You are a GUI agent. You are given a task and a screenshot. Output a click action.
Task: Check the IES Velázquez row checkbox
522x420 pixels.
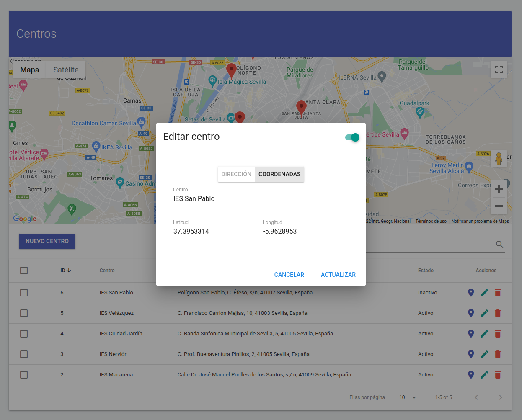coord(24,313)
